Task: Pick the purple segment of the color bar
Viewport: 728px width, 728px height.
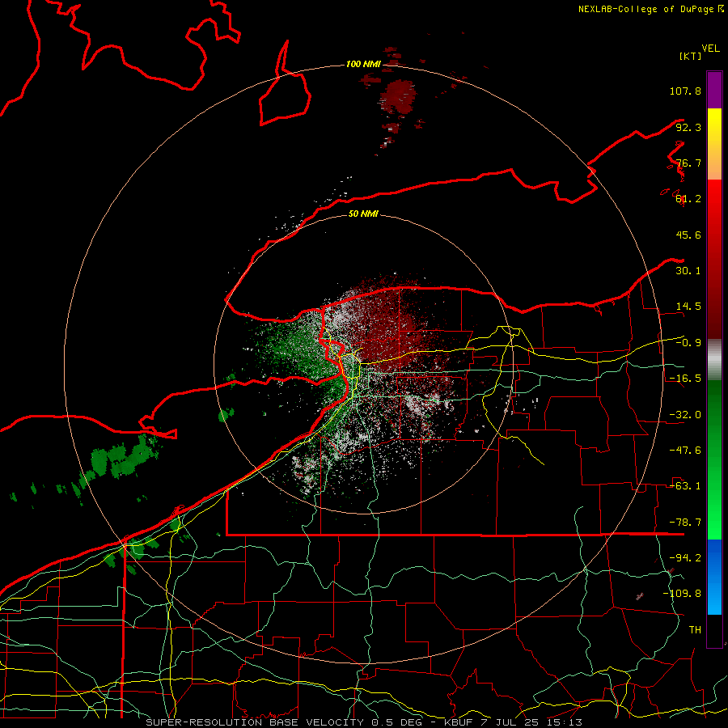Action: point(714,90)
